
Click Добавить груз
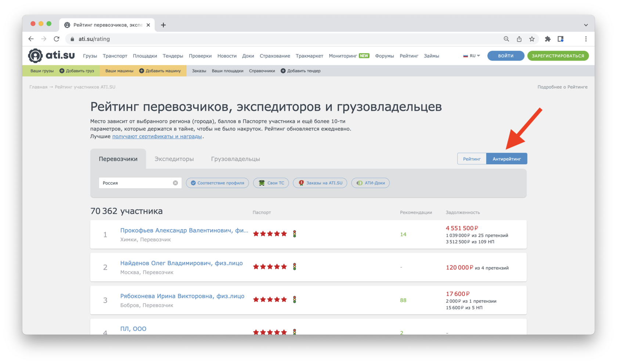coord(77,71)
